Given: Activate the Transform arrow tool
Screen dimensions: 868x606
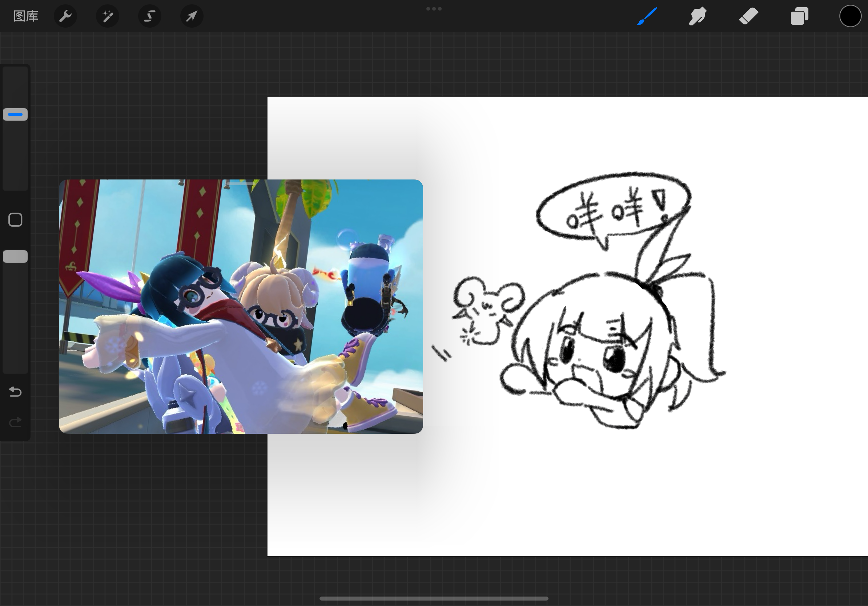Looking at the screenshot, I should (192, 16).
